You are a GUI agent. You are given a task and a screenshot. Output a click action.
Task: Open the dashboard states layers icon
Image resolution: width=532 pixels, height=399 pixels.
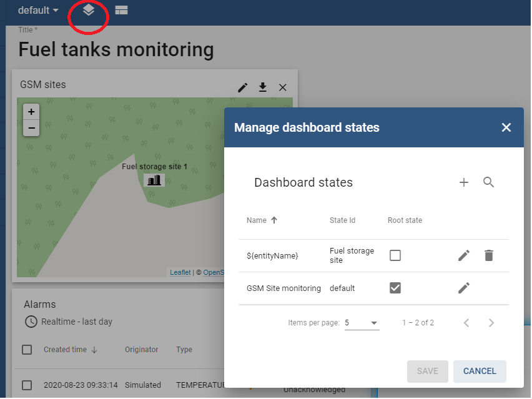(89, 10)
